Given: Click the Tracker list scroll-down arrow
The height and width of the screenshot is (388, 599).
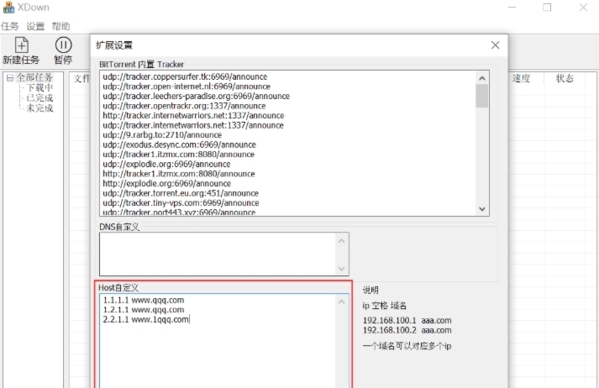Looking at the screenshot, I should (482, 209).
